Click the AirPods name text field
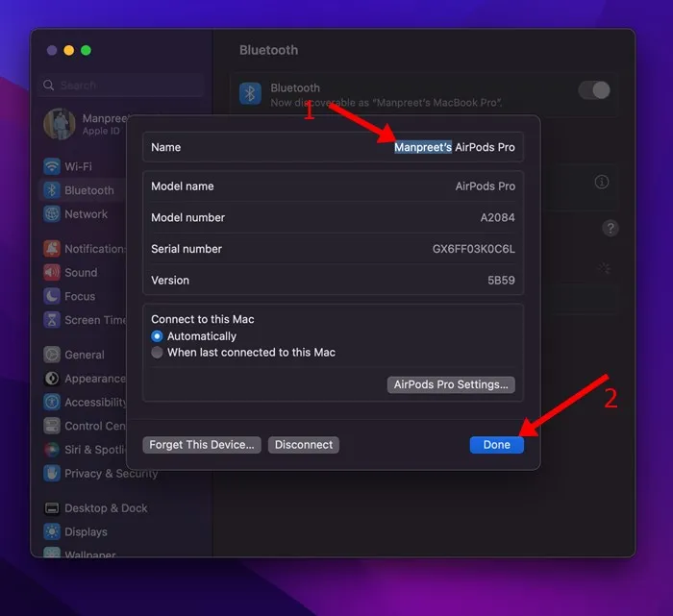673x616 pixels. click(455, 147)
